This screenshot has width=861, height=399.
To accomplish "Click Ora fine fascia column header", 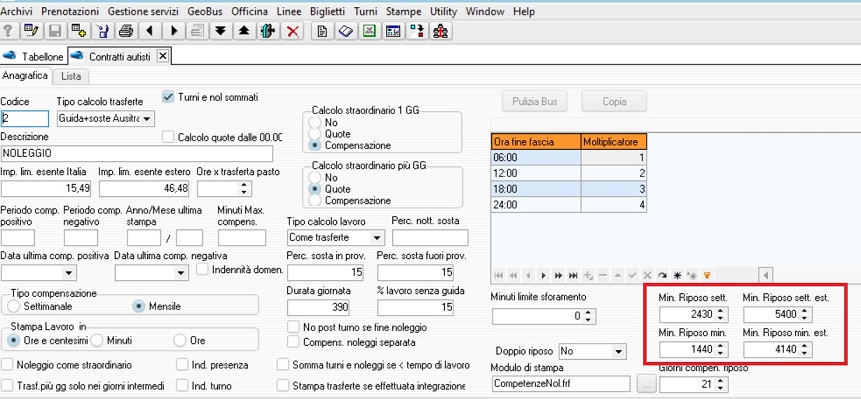I will [x=536, y=142].
